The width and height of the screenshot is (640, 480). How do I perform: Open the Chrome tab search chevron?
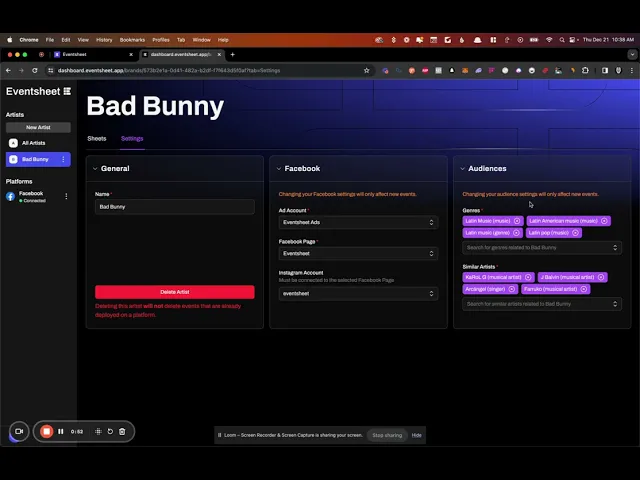(632, 54)
